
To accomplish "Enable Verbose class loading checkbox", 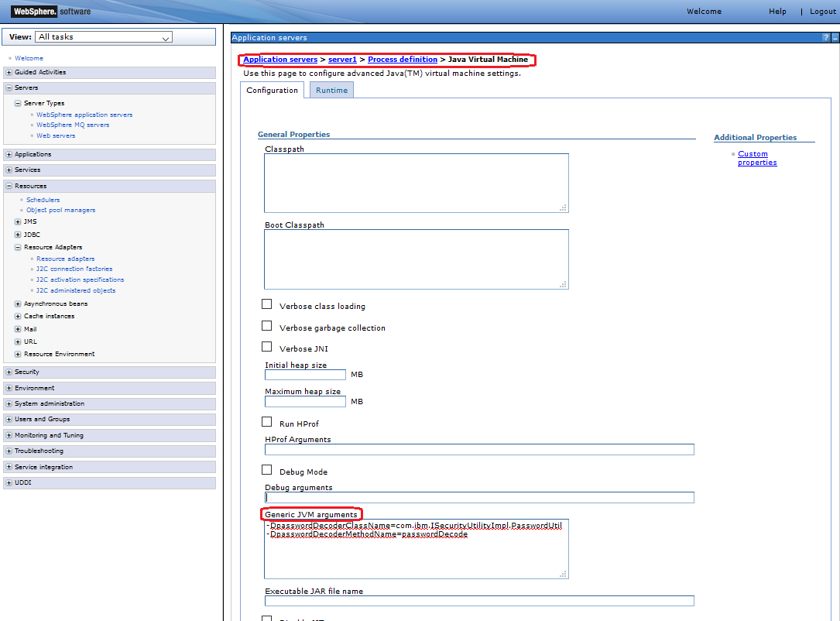I will tap(267, 304).
